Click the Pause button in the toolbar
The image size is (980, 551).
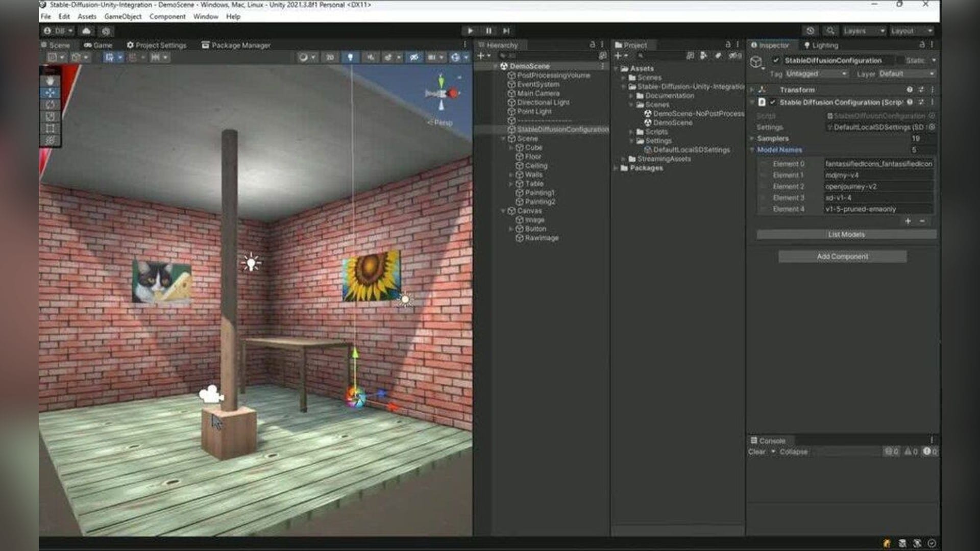pyautogui.click(x=488, y=31)
